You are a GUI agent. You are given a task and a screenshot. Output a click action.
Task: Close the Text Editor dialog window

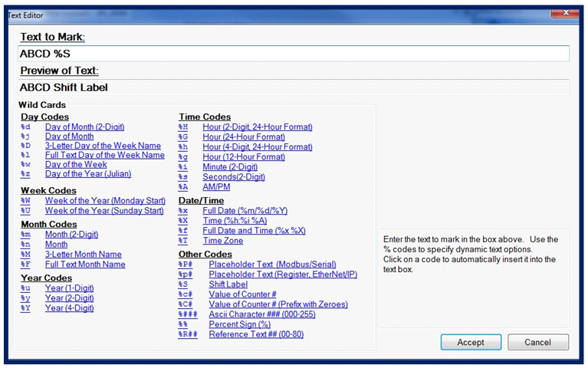[563, 12]
